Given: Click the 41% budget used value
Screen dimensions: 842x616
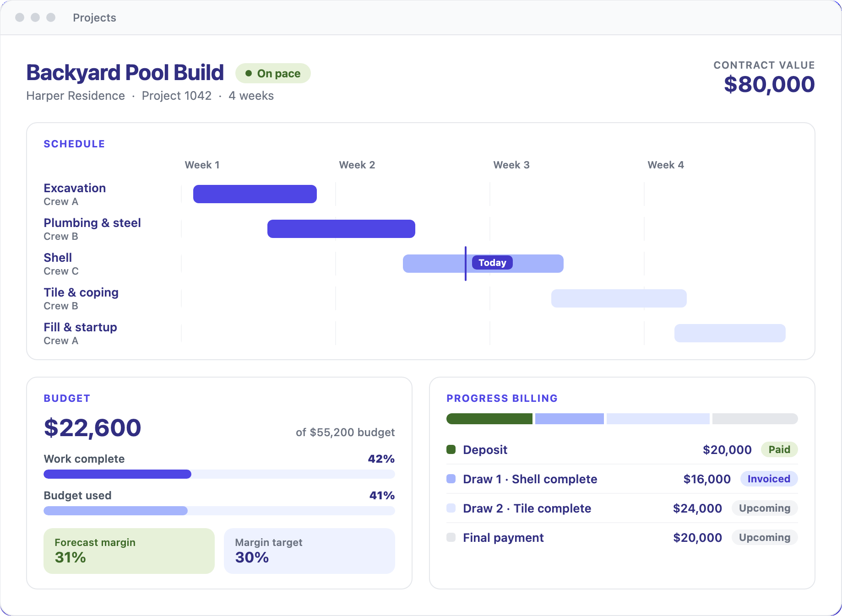Looking at the screenshot, I should click(382, 495).
